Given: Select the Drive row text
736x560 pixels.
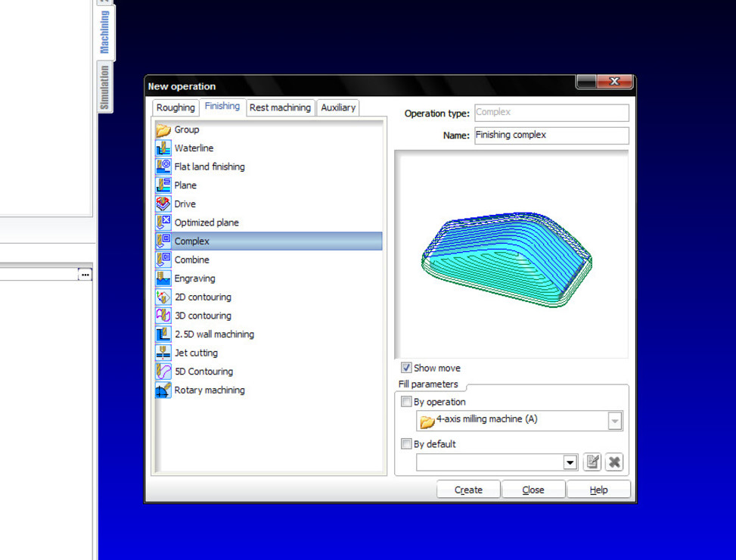Looking at the screenshot, I should pos(185,204).
